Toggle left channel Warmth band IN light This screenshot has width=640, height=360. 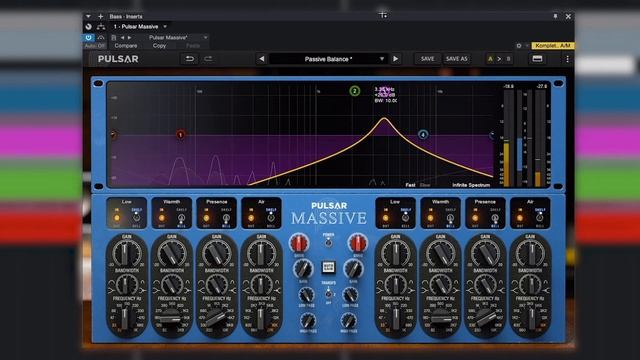pyautogui.click(x=162, y=218)
